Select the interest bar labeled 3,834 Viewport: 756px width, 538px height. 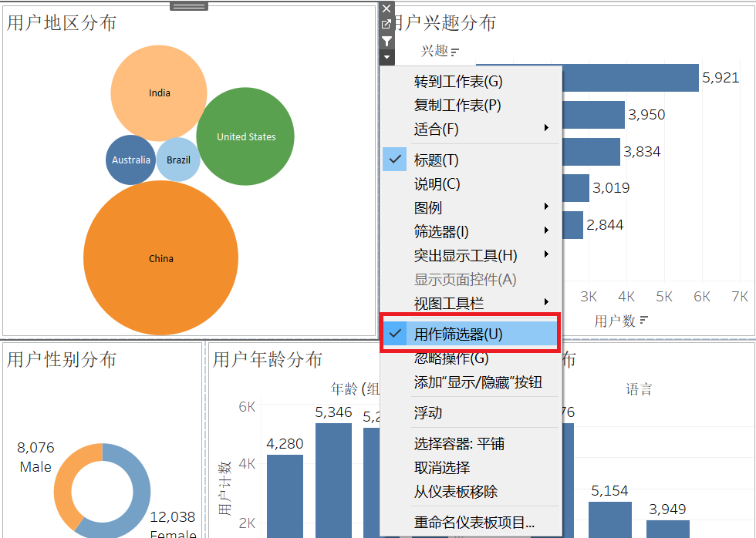point(591,152)
